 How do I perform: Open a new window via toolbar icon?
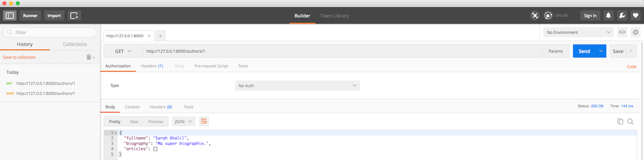74,15
